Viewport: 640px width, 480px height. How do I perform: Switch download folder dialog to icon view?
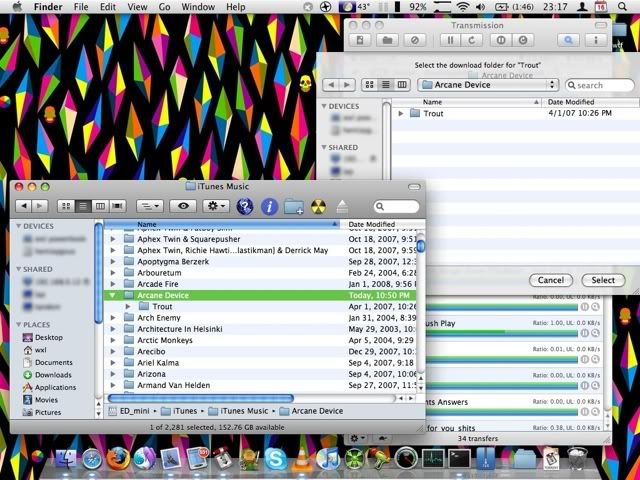click(x=369, y=85)
